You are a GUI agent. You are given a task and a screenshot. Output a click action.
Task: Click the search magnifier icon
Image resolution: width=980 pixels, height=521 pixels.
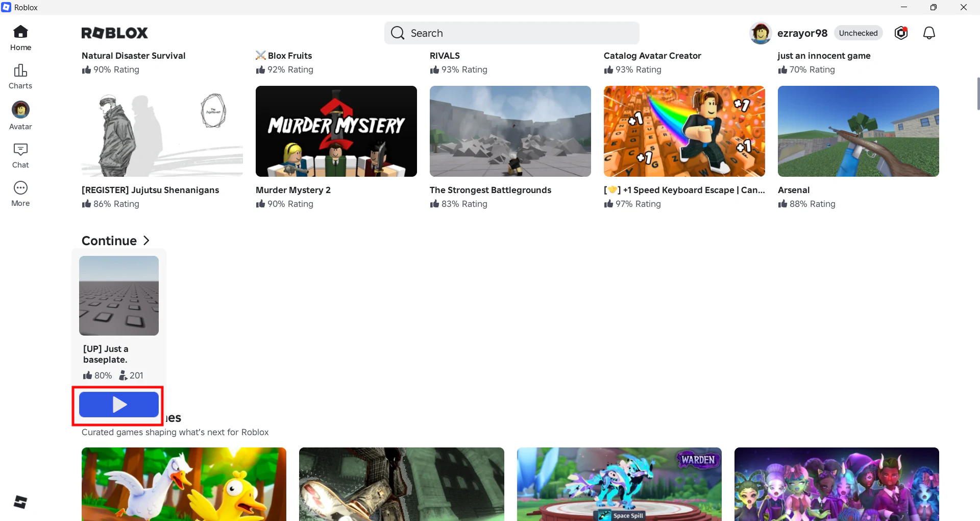tap(398, 33)
